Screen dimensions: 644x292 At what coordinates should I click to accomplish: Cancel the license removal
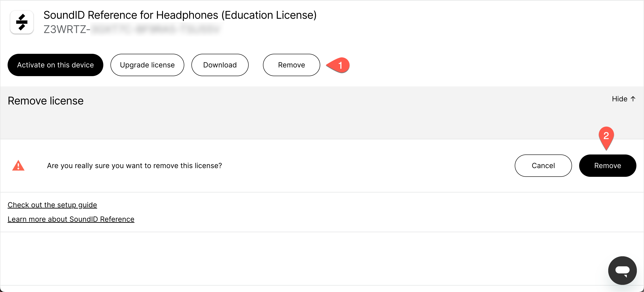tap(543, 165)
